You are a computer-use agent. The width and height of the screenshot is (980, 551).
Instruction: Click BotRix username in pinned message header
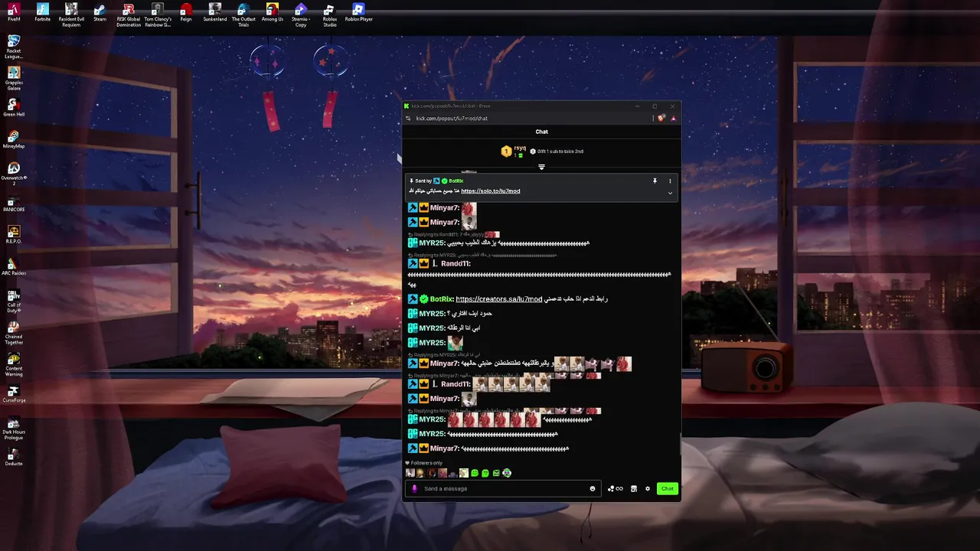coord(456,181)
